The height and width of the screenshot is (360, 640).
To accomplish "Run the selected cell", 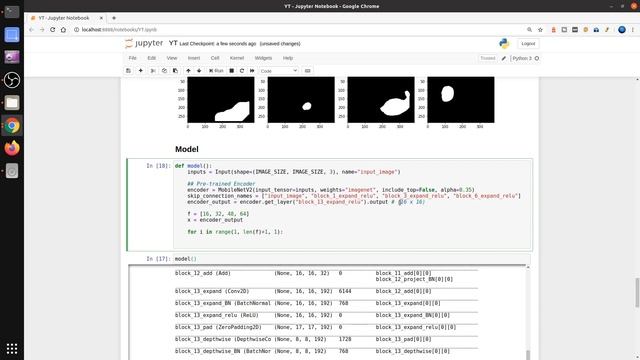I will pos(216,71).
